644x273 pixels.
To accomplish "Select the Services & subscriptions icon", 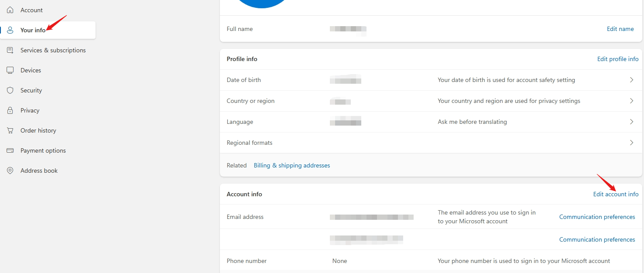I will point(10,50).
